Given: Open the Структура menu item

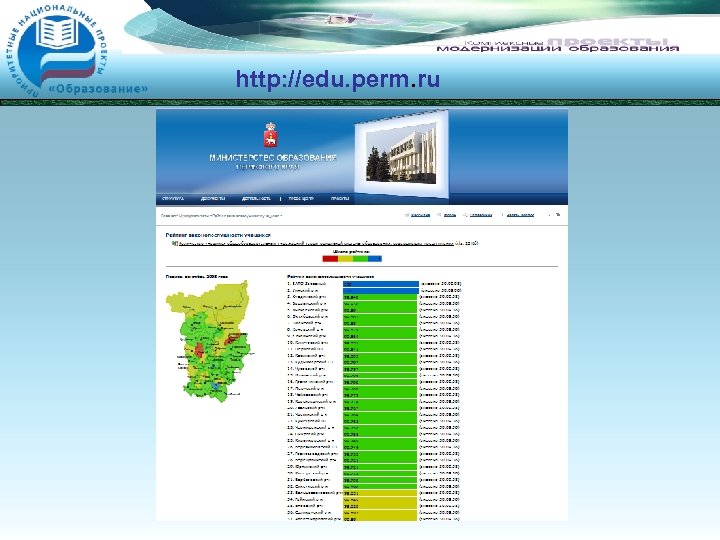Looking at the screenshot, I should click(173, 198).
